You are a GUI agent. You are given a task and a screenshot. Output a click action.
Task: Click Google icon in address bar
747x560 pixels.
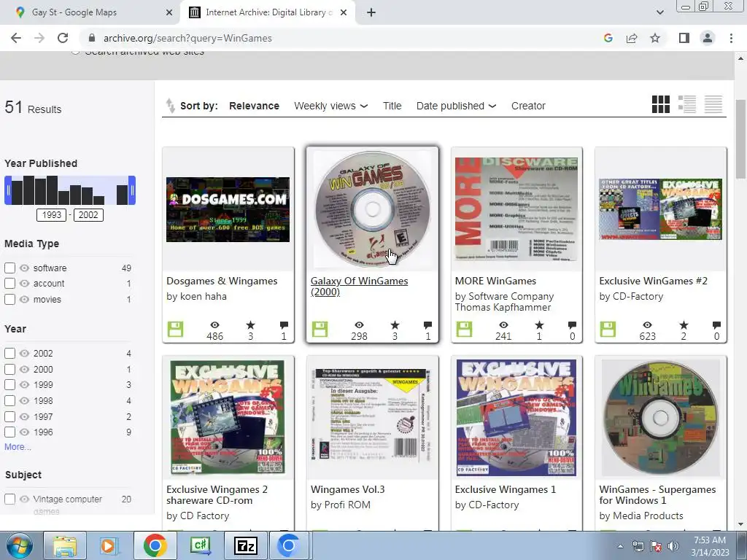coord(608,38)
